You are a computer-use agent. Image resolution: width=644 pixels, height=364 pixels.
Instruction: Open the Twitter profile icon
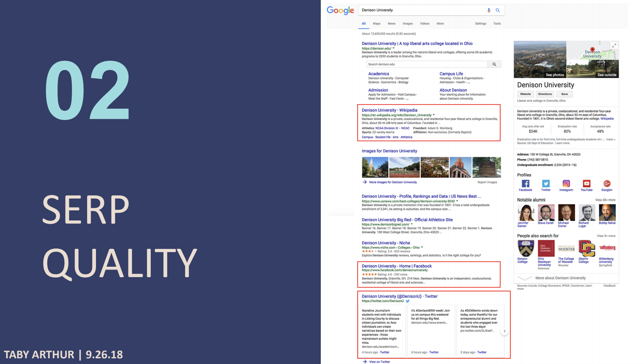[546, 184]
